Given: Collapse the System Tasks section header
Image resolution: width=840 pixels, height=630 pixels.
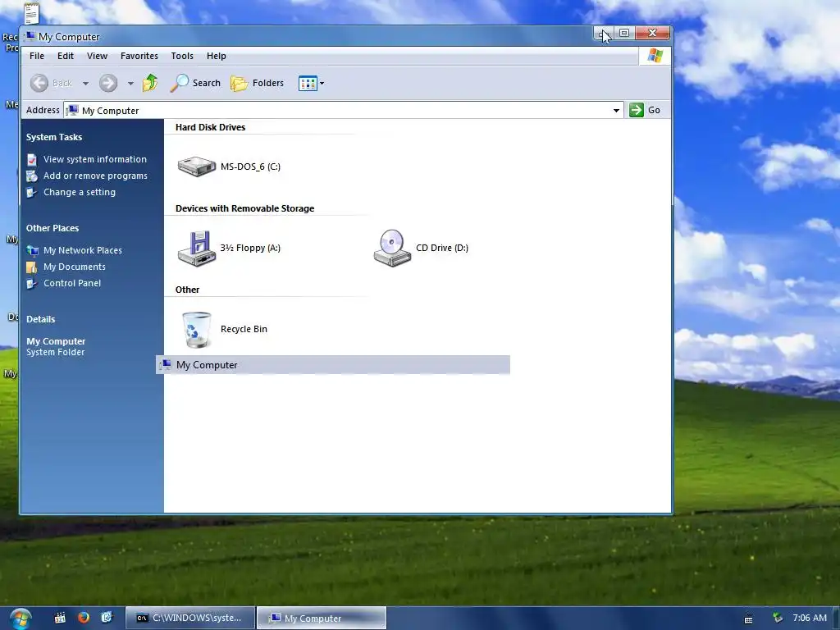Looking at the screenshot, I should 54,137.
